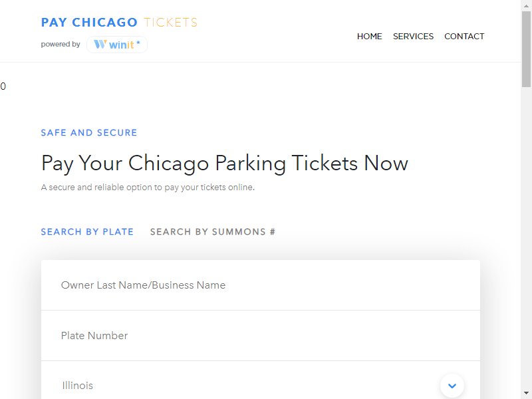This screenshot has width=532, height=399.
Task: Open the Illinois state dropdown
Action: point(246,386)
